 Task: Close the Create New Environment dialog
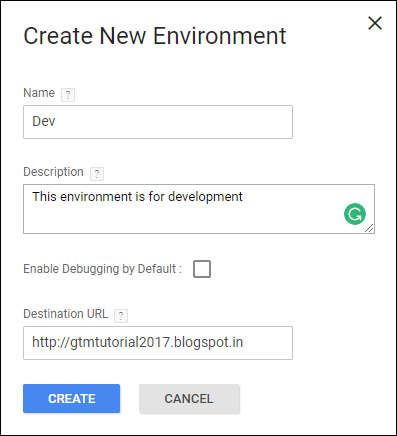375,23
